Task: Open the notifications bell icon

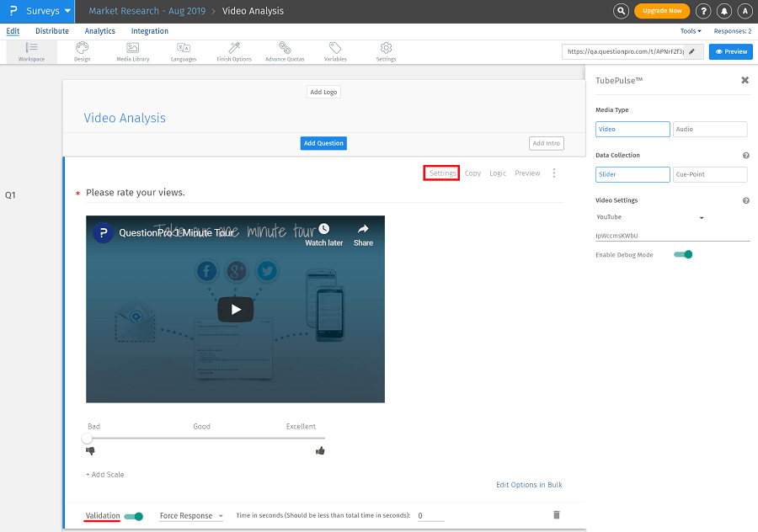Action: [x=724, y=11]
